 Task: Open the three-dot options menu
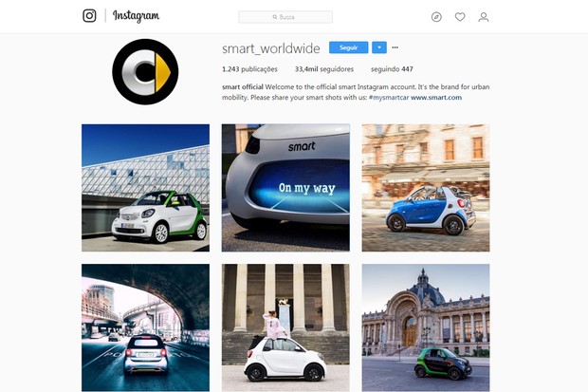395,47
